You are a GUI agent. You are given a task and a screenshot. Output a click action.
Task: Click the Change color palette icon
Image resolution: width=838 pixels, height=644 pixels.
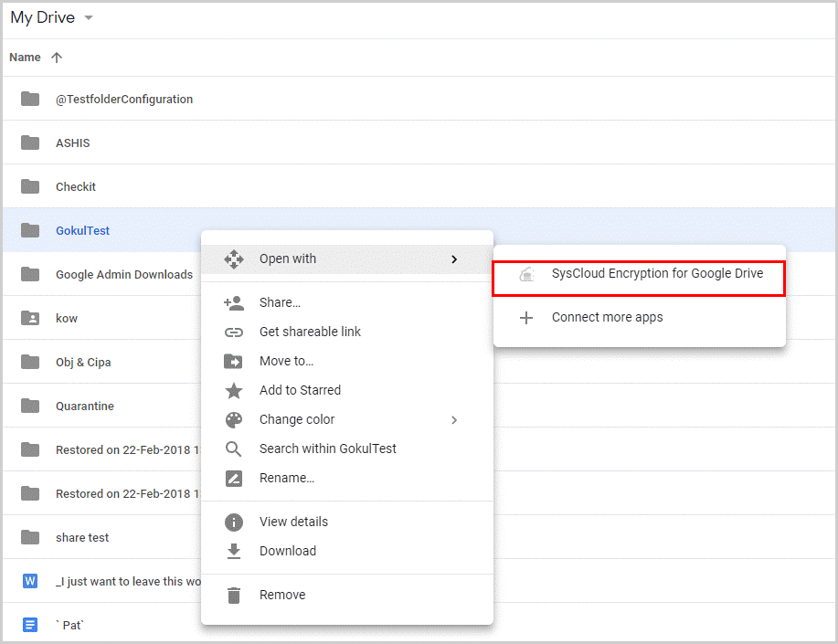click(235, 419)
